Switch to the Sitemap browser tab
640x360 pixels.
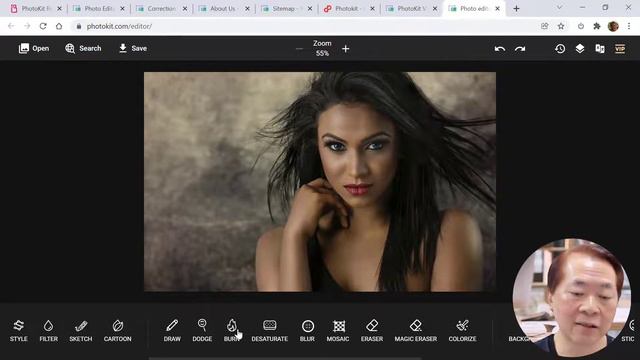point(286,9)
